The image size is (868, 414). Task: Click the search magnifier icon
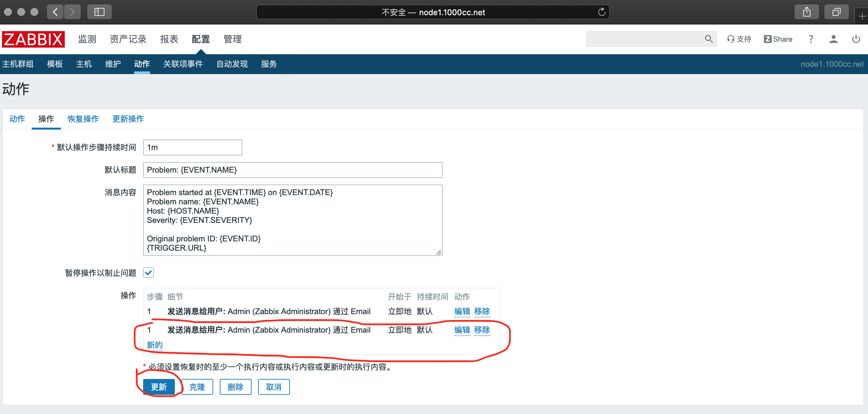708,39
